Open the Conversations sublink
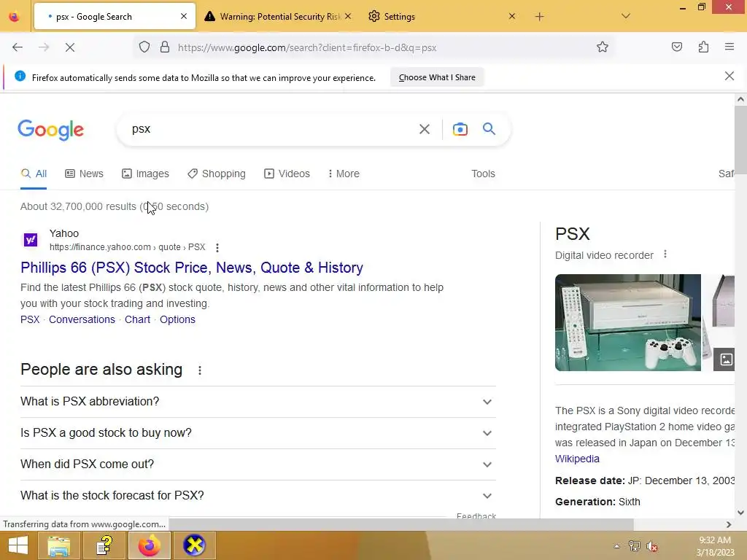 (x=82, y=319)
